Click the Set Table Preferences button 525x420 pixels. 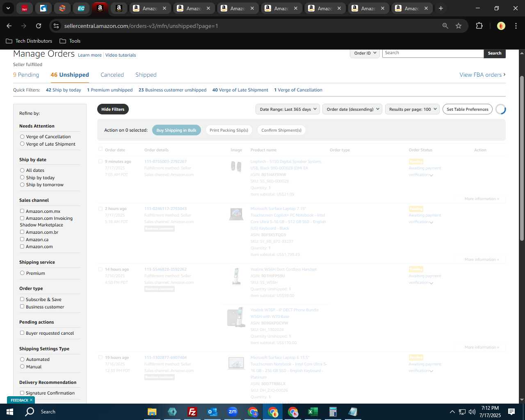(x=468, y=109)
